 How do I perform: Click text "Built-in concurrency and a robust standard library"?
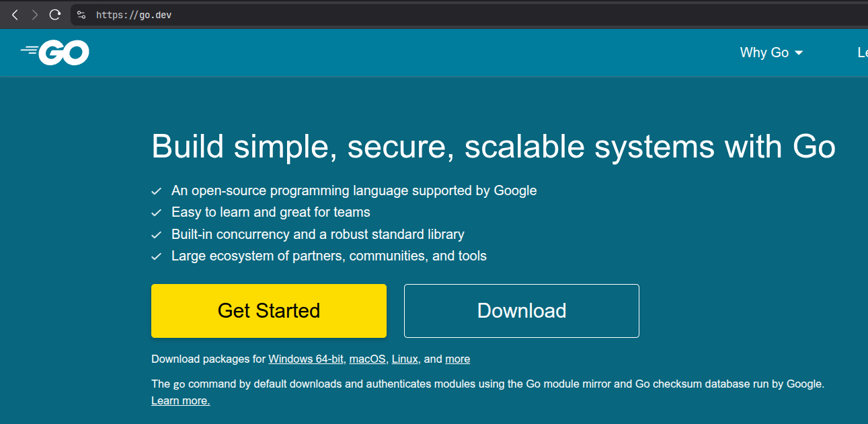[x=318, y=234]
